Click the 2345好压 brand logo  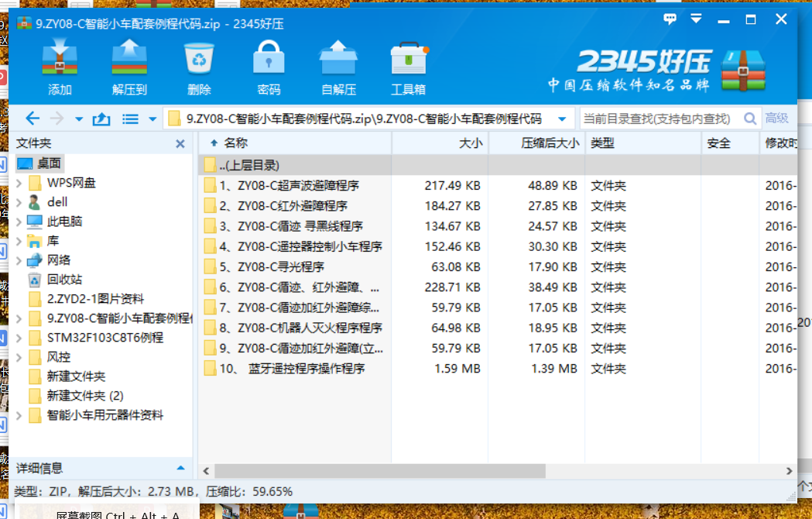[656, 71]
